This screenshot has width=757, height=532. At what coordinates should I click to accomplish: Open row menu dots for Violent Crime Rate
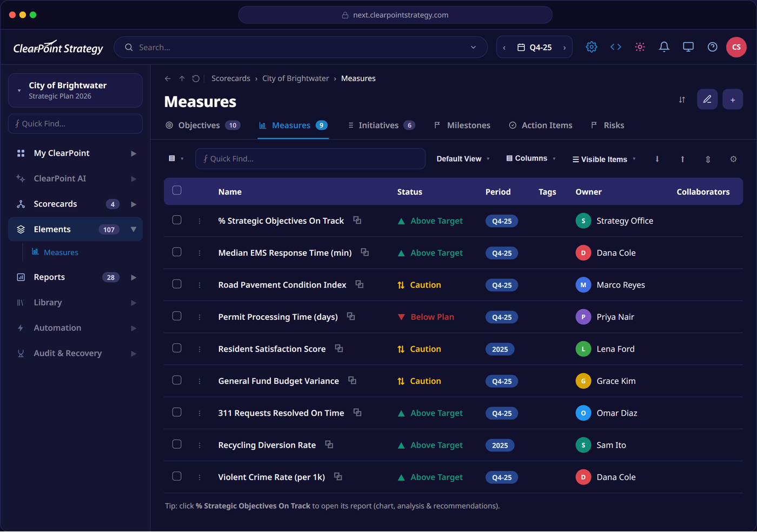(x=200, y=477)
